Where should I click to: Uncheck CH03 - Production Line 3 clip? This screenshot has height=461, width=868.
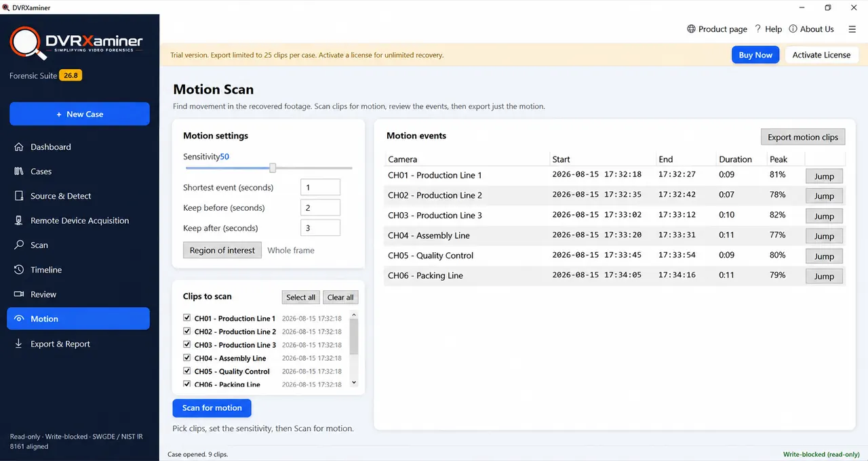point(187,344)
